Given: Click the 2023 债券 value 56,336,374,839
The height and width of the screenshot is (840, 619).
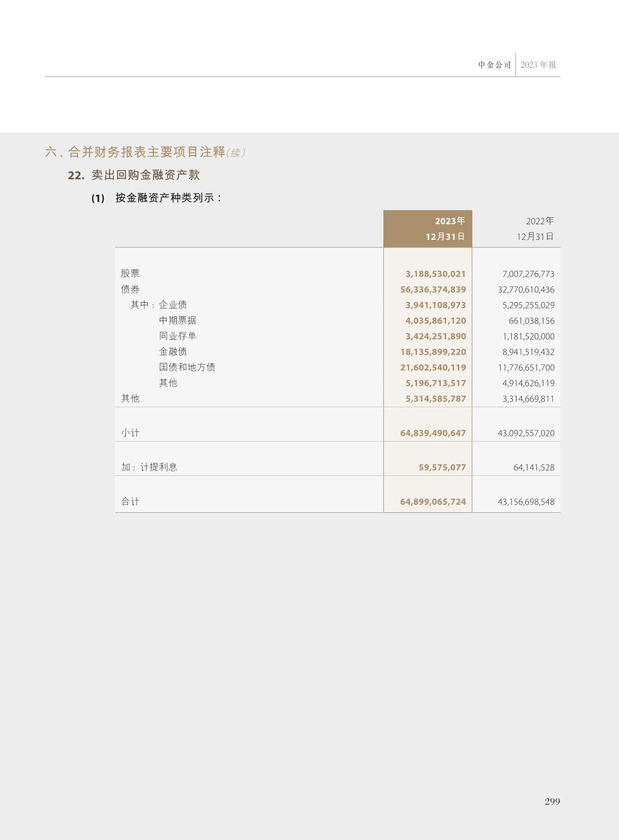Looking at the screenshot, I should 433,290.
